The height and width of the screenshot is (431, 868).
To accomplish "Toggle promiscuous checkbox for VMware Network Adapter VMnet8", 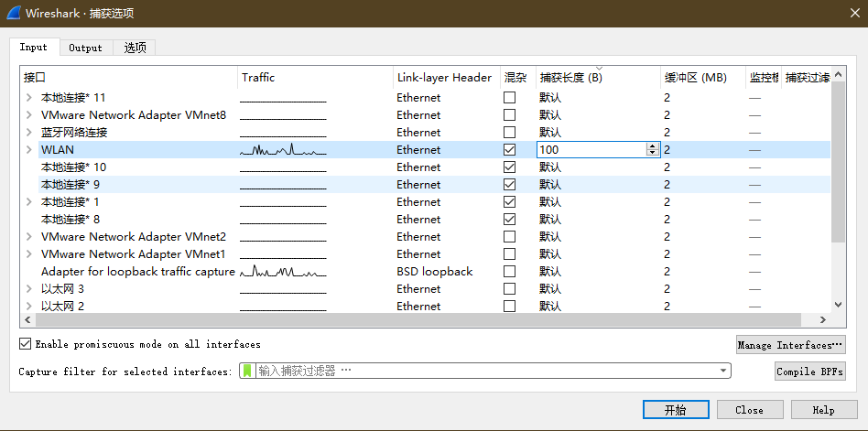I will [509, 115].
